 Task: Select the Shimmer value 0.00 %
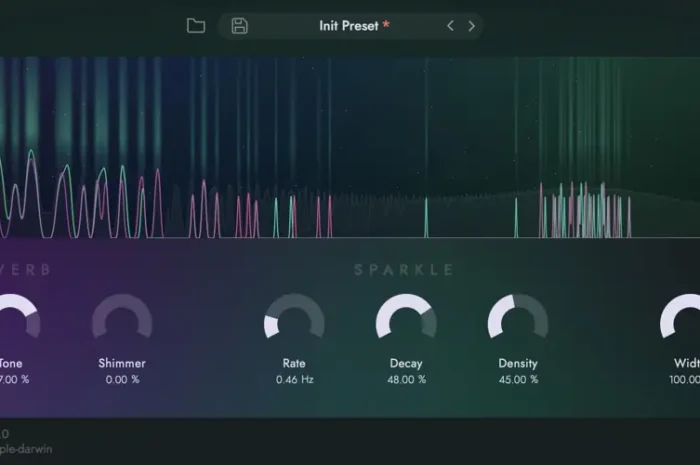click(122, 380)
